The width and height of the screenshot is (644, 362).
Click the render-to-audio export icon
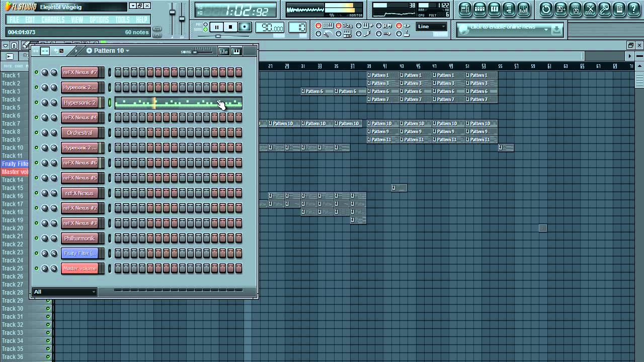pyautogui.click(x=575, y=9)
